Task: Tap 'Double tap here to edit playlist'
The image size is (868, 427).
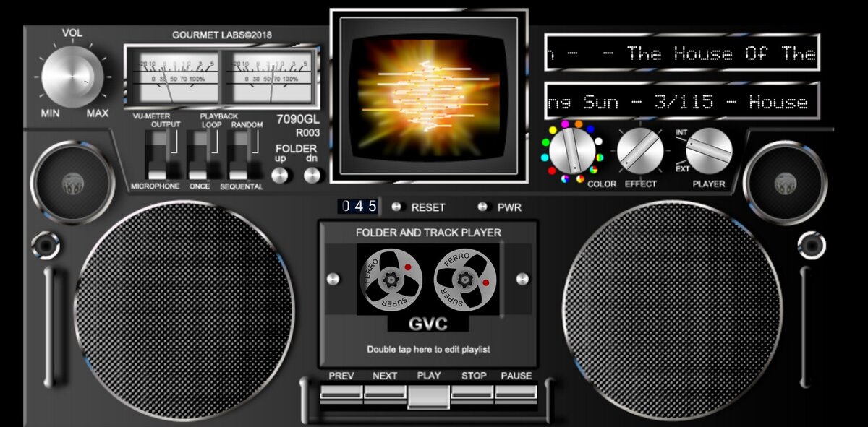Action: [428, 349]
